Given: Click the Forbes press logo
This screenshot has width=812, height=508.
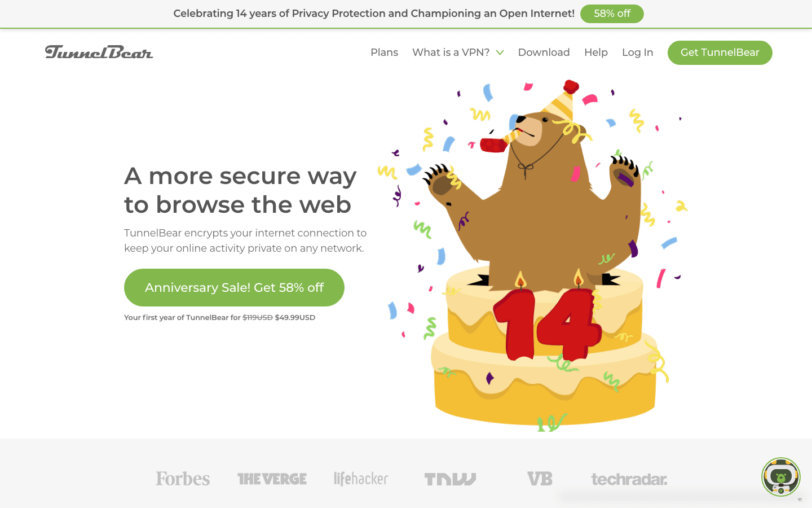Looking at the screenshot, I should coord(182,478).
